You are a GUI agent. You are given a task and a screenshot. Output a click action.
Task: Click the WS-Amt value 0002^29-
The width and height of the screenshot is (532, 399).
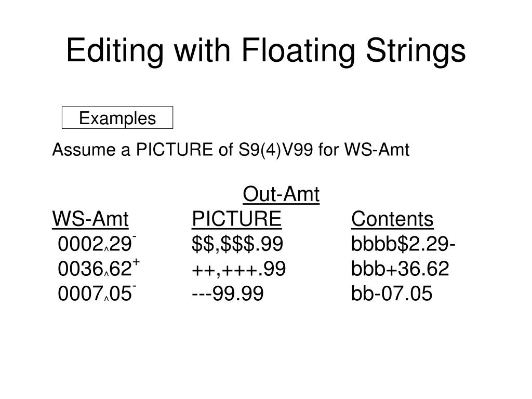coord(97,244)
